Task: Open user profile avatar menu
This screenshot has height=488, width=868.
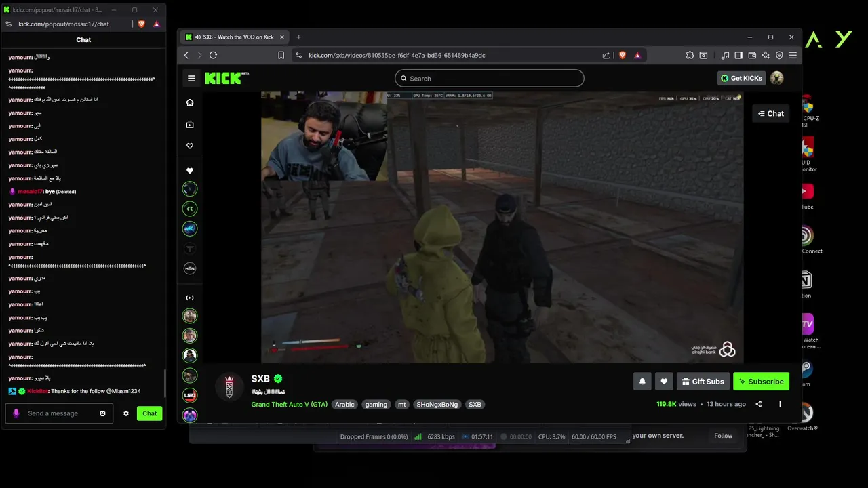Action: click(x=777, y=78)
